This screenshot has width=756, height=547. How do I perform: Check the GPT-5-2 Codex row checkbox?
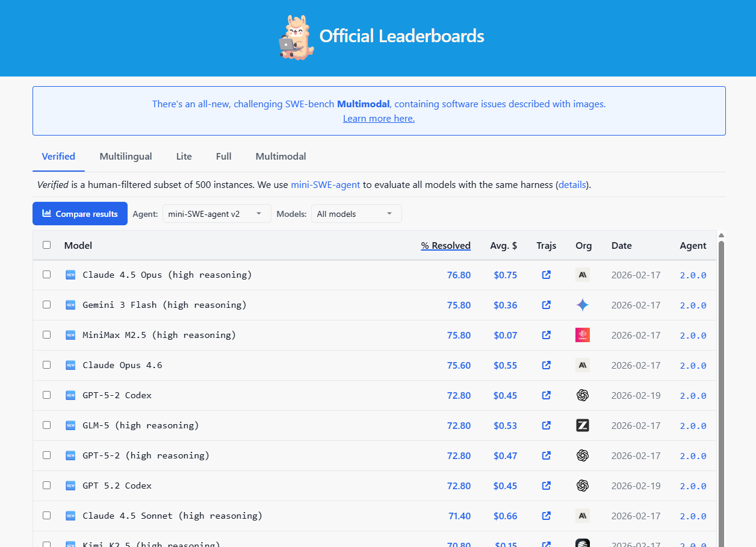tap(47, 395)
